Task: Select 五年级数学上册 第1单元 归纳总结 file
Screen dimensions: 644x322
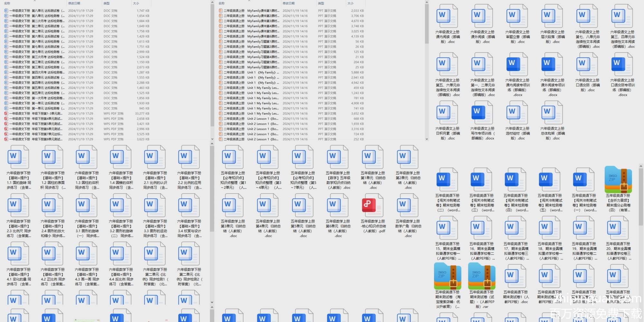Action: click(x=373, y=157)
